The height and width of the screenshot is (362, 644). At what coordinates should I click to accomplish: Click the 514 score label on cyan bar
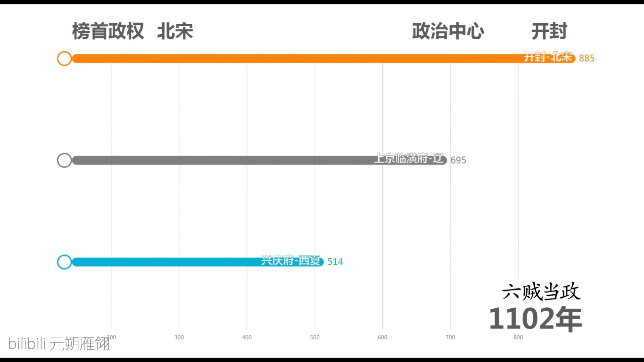pyautogui.click(x=335, y=261)
